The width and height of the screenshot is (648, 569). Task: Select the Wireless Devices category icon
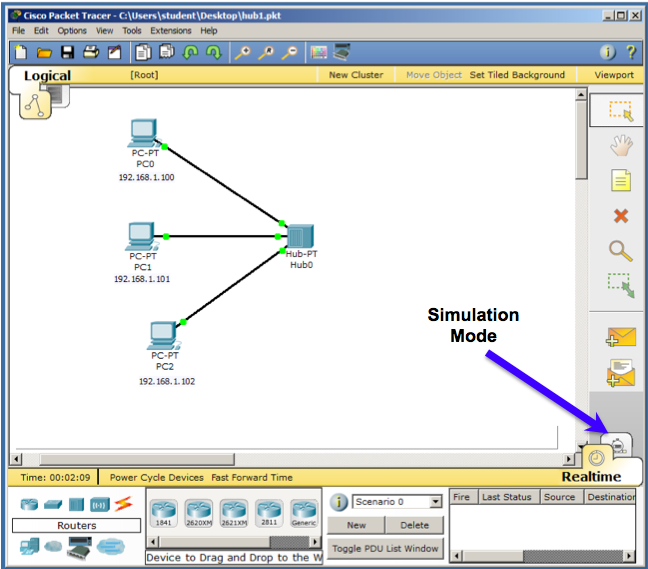[x=100, y=505]
